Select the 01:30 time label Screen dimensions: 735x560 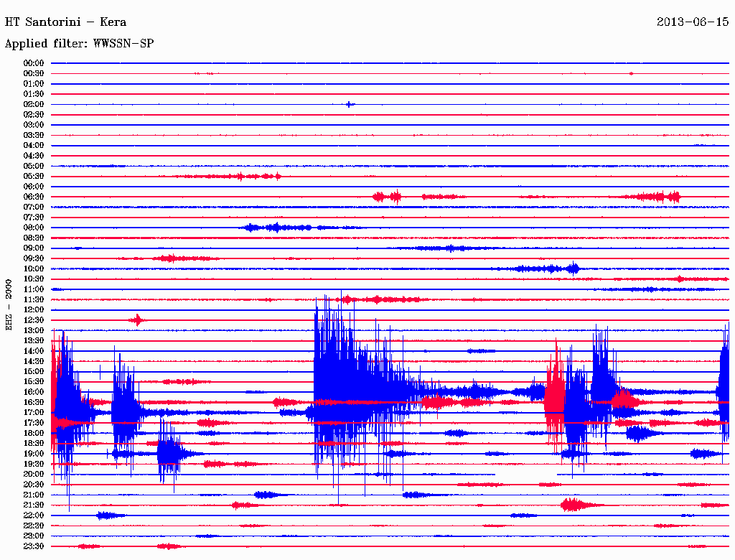(34, 94)
